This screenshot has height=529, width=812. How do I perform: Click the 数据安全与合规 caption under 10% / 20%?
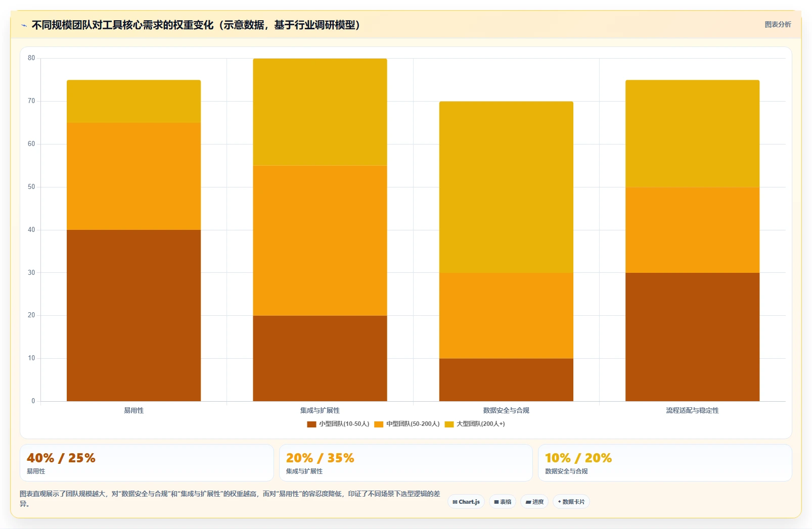point(566,471)
